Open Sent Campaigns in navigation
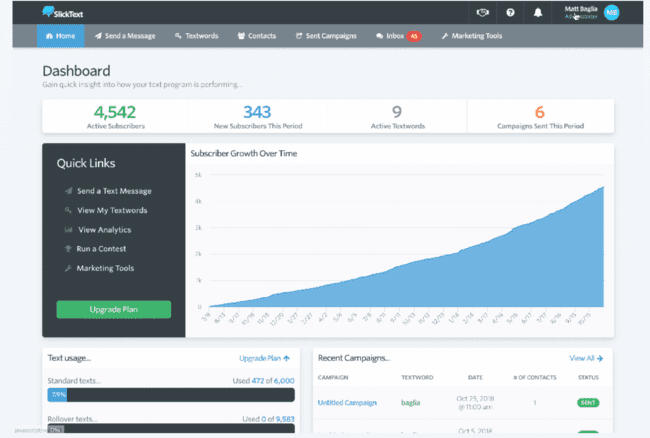The image size is (650, 438). (327, 36)
